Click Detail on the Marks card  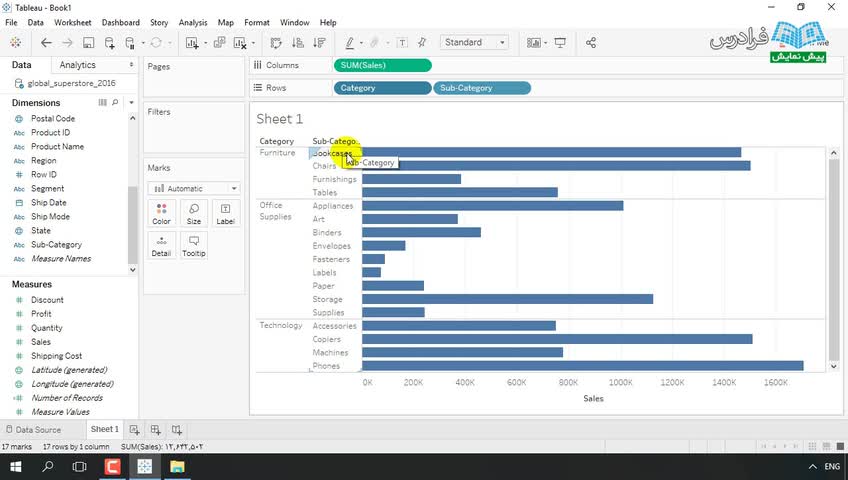tap(161, 246)
